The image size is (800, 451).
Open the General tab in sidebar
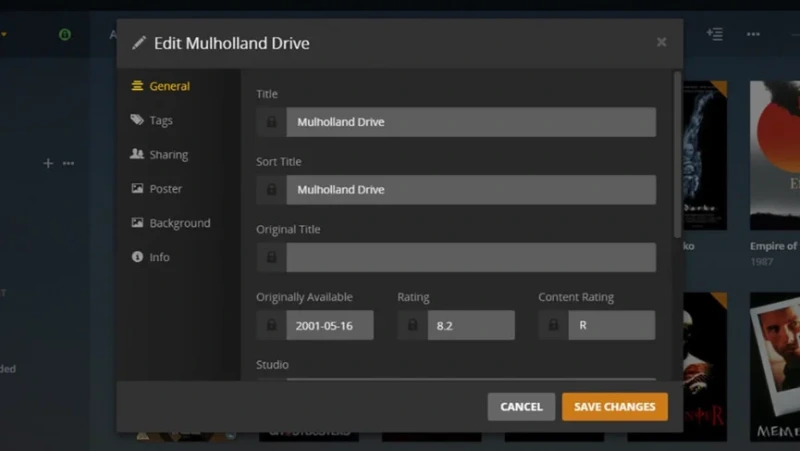tap(160, 86)
